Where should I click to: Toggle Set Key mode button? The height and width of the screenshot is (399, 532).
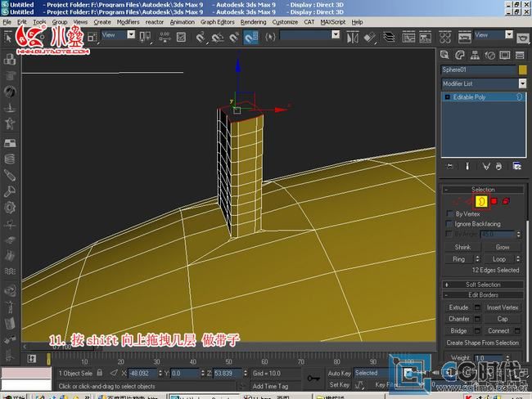(339, 385)
